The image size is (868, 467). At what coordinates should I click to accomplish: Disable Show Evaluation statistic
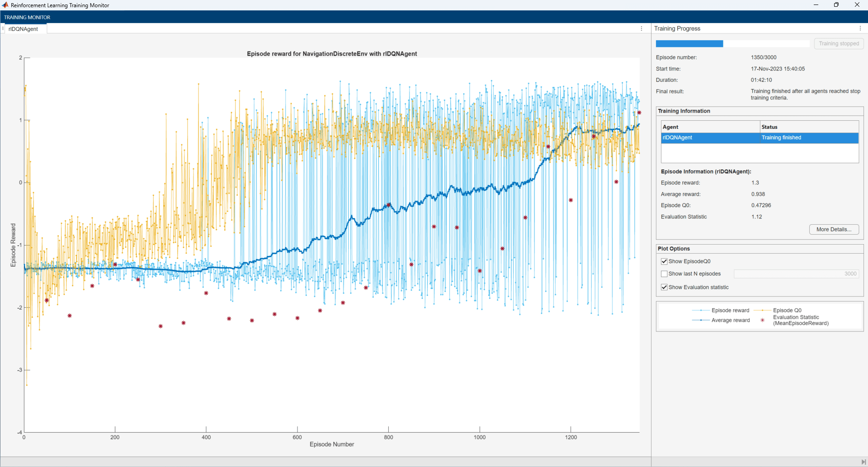[664, 287]
